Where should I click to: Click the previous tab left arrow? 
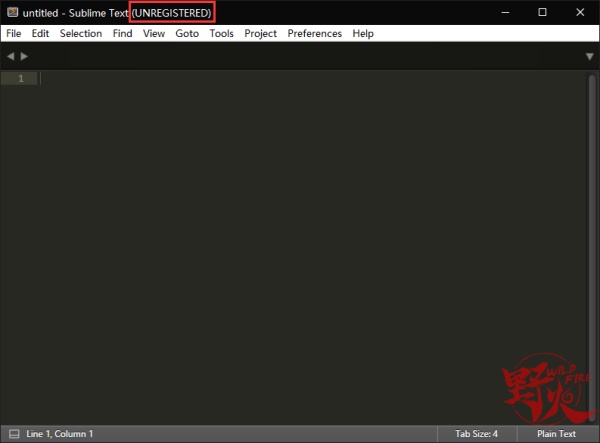tap(11, 56)
